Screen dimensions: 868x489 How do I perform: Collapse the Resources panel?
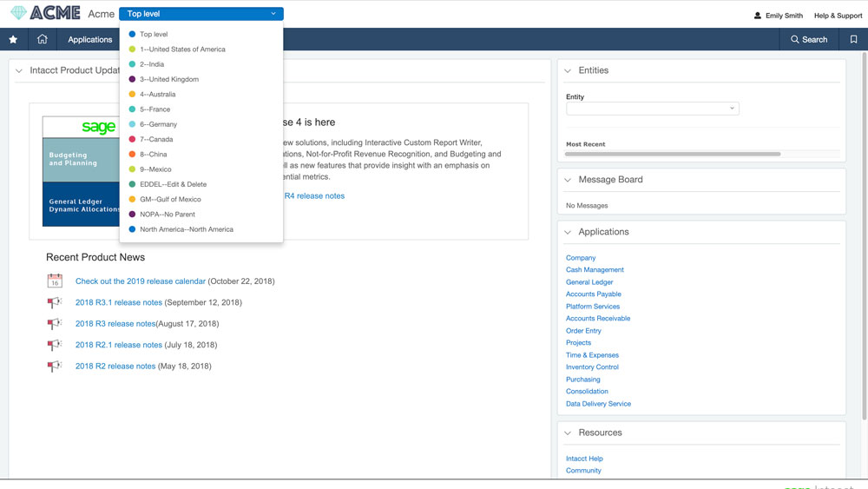coord(568,433)
